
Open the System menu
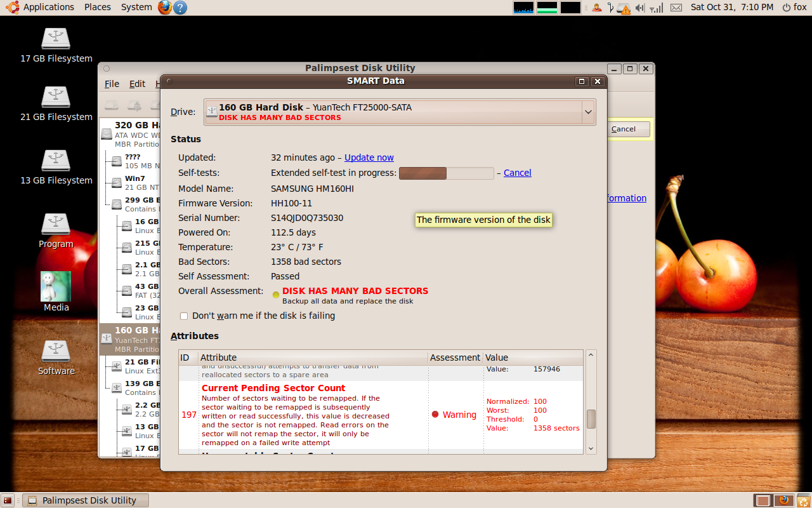[x=136, y=8]
